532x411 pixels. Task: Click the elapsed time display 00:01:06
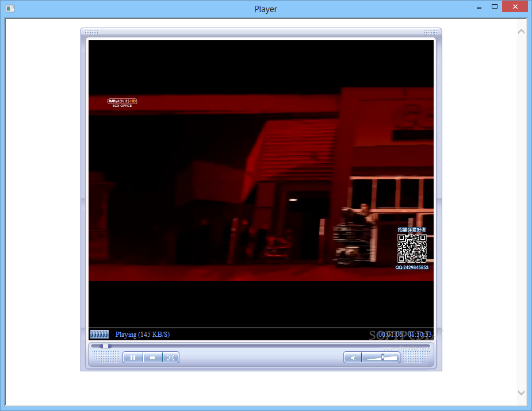pos(390,335)
